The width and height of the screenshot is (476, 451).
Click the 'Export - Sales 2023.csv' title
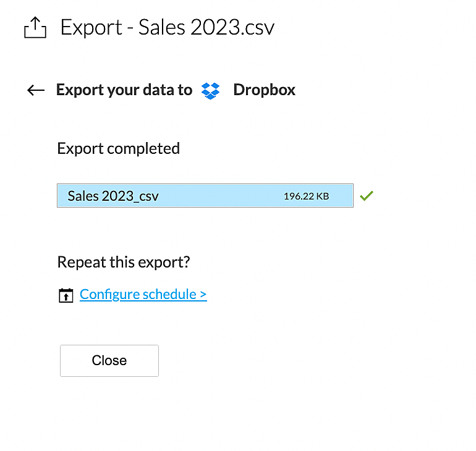[167, 28]
